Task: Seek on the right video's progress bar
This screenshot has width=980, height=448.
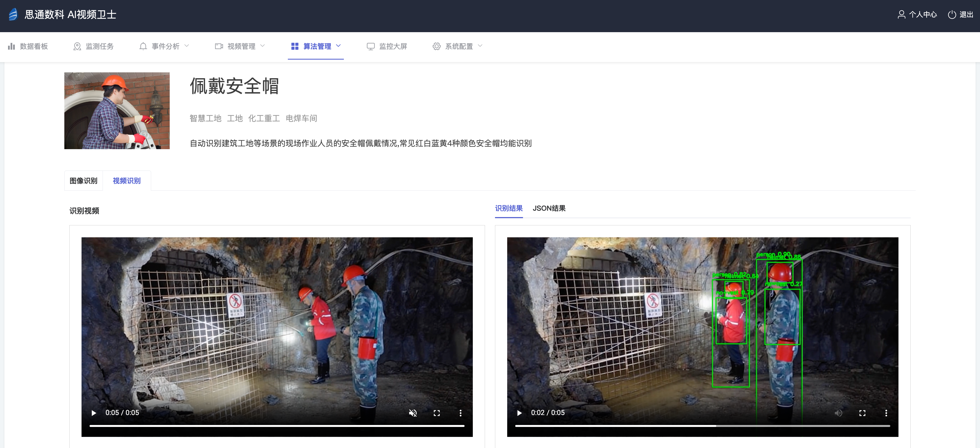Action: (x=702, y=426)
